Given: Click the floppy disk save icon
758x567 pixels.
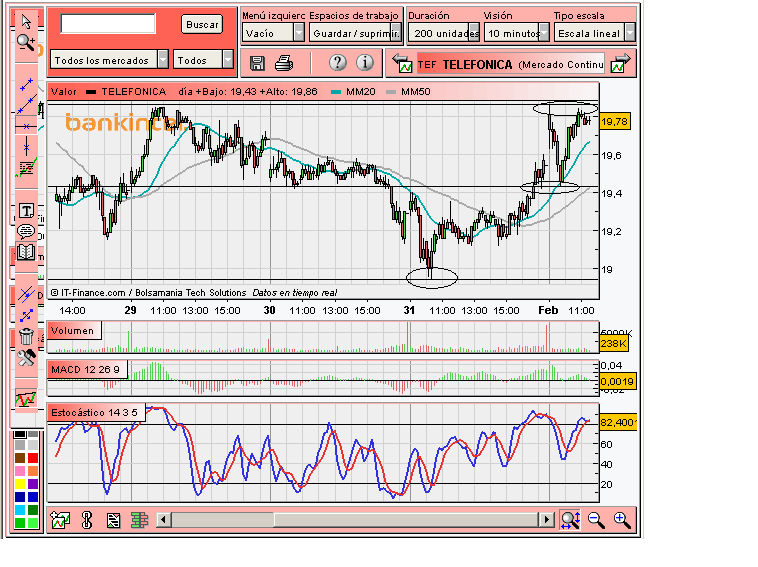Looking at the screenshot, I should (x=257, y=63).
